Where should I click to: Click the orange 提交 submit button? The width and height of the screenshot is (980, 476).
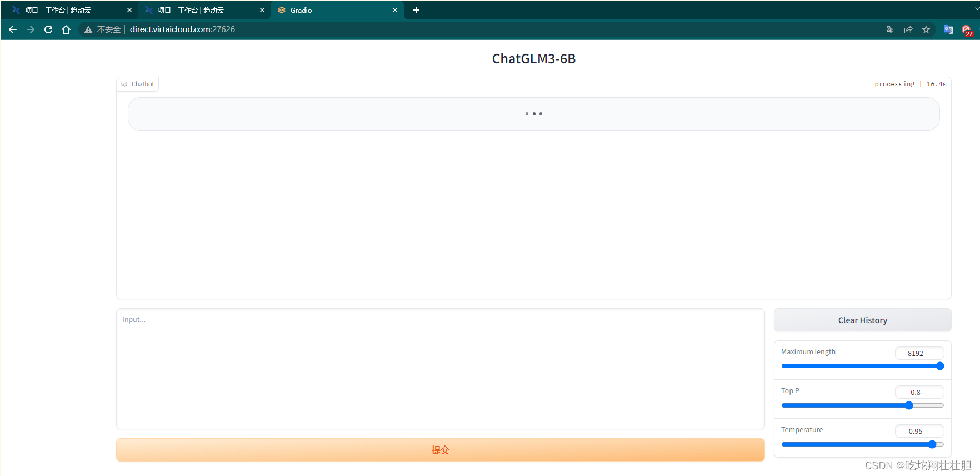(440, 449)
